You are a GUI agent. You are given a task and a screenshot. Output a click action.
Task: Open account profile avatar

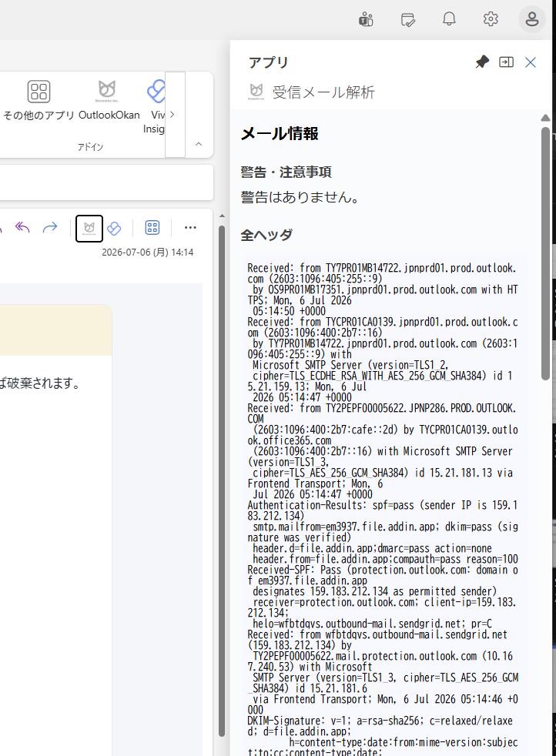pos(532,19)
